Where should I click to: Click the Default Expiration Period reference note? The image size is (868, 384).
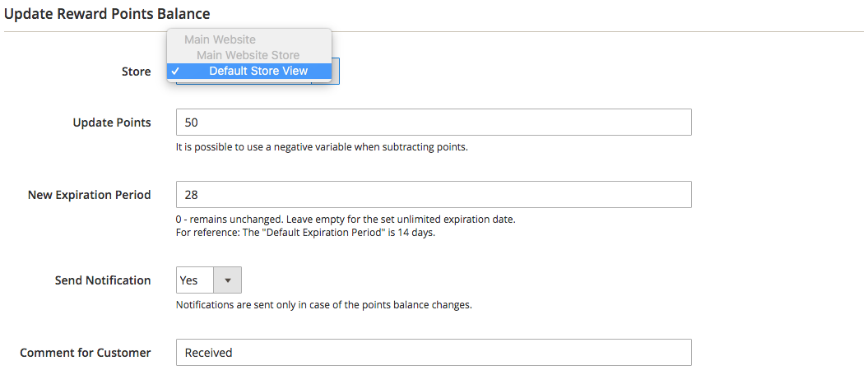coord(305,233)
